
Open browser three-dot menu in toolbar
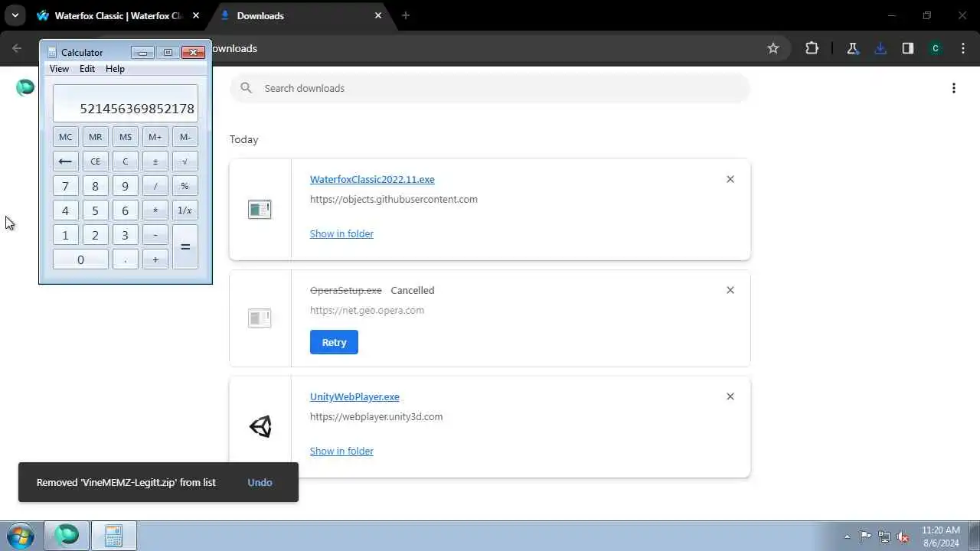click(x=962, y=48)
